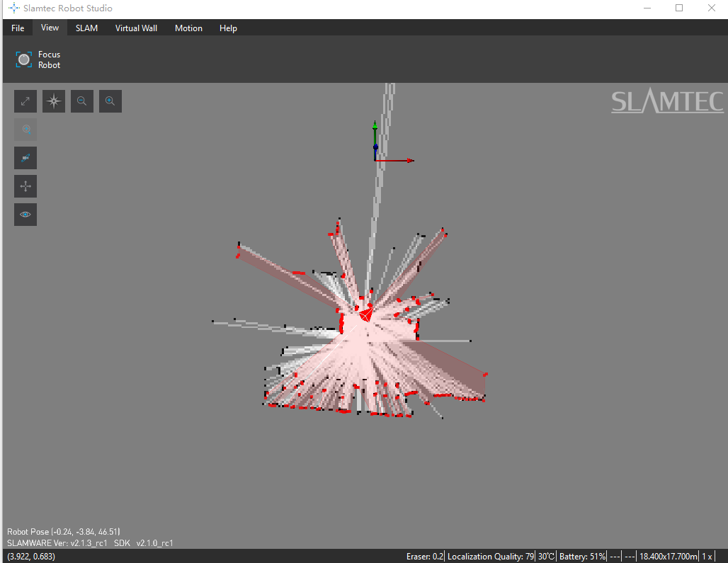Switch to the View tab

(50, 28)
